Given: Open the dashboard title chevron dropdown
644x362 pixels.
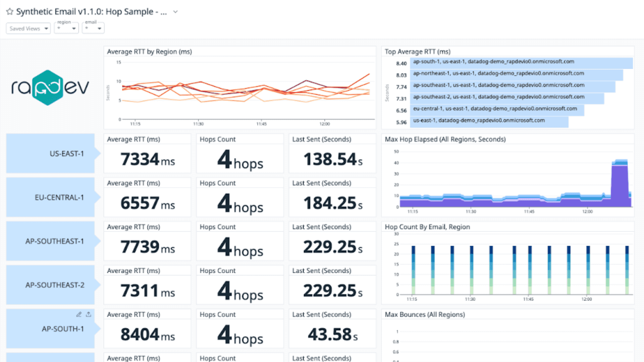Looking at the screenshot, I should click(x=175, y=12).
